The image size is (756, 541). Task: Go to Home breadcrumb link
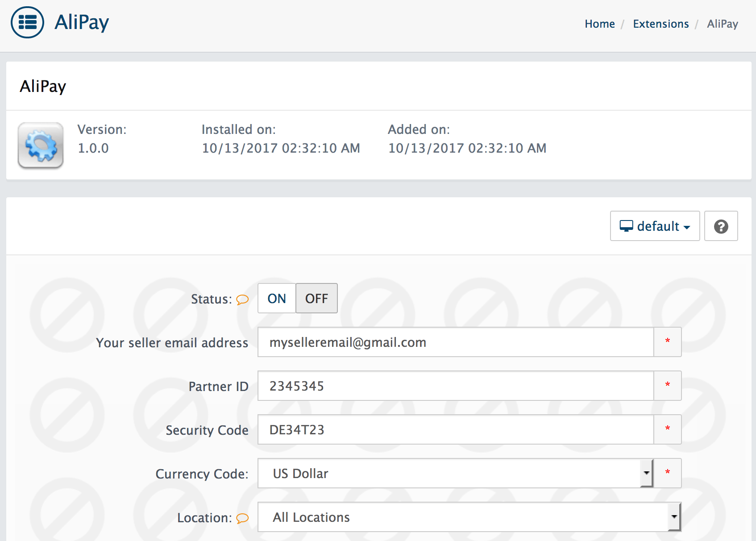click(599, 24)
